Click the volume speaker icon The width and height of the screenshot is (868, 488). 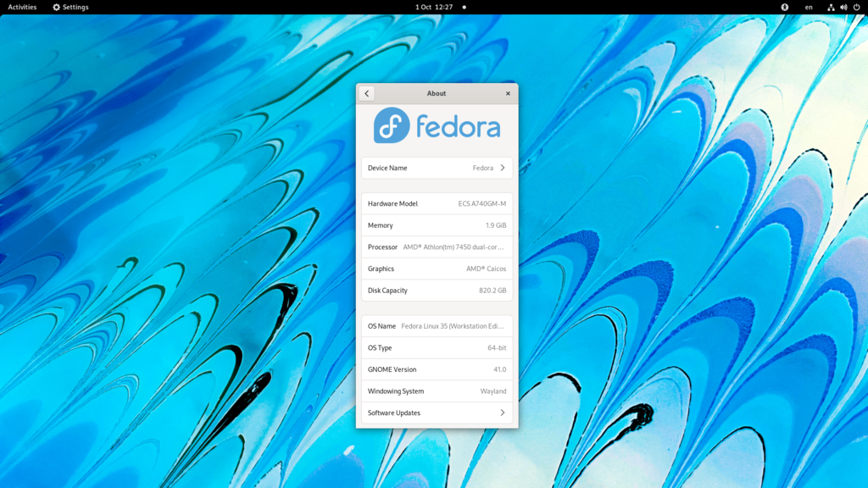point(843,7)
